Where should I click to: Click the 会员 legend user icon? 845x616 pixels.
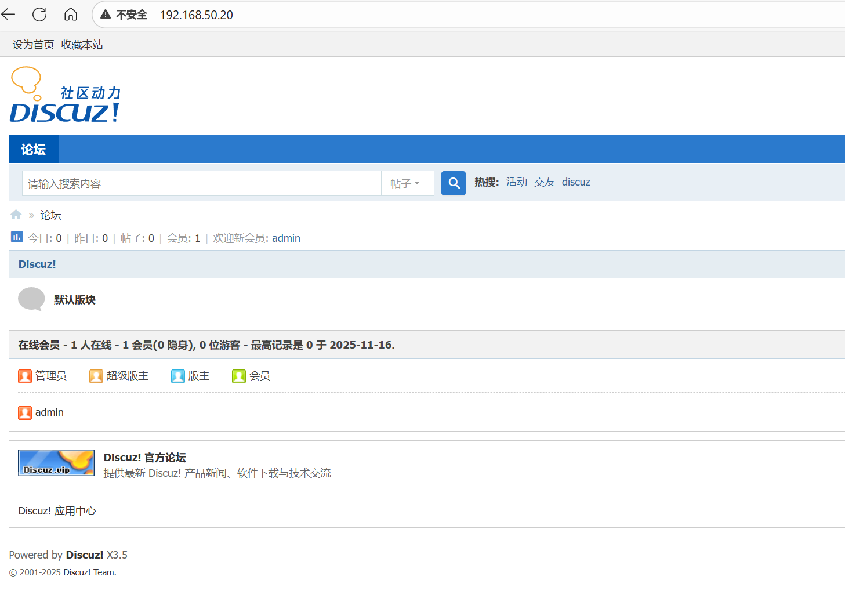(x=239, y=376)
